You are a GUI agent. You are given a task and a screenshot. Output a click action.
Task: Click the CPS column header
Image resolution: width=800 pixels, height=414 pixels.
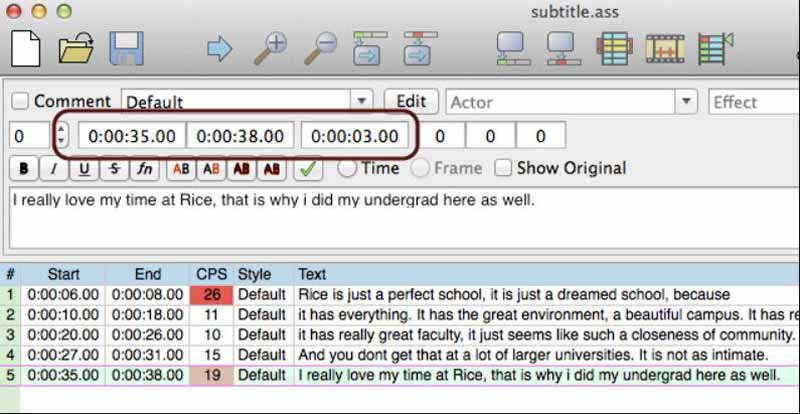[x=212, y=275]
